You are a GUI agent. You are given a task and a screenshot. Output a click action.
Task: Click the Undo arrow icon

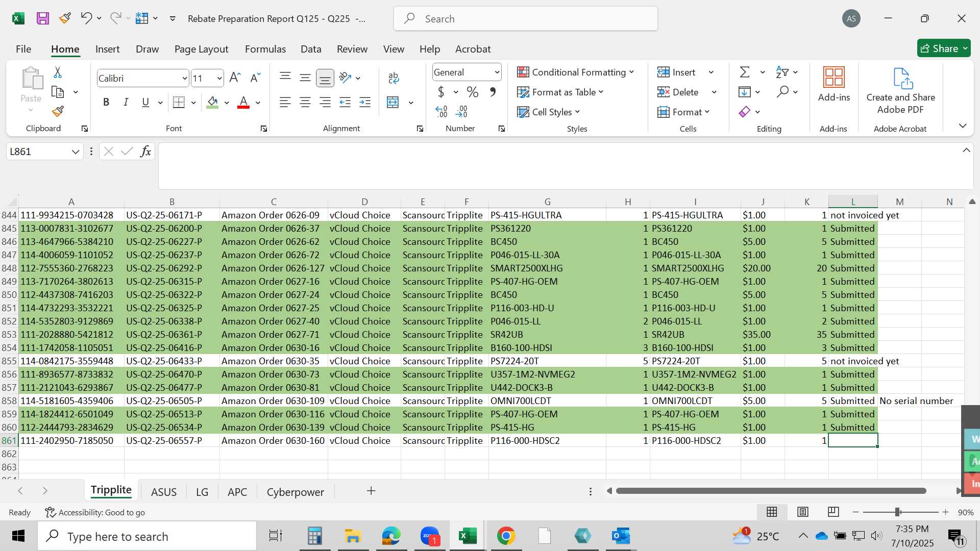tap(86, 18)
